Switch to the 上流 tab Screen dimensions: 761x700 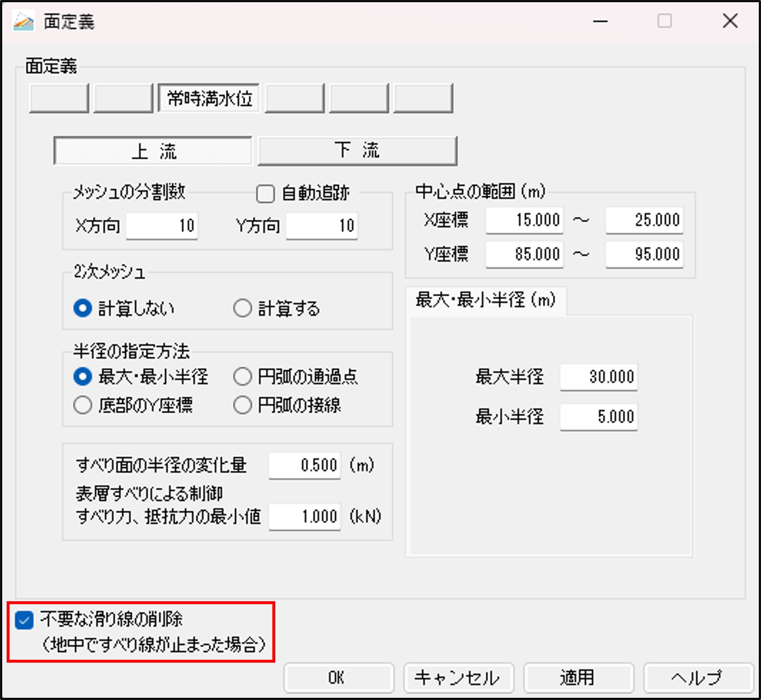pyautogui.click(x=153, y=151)
